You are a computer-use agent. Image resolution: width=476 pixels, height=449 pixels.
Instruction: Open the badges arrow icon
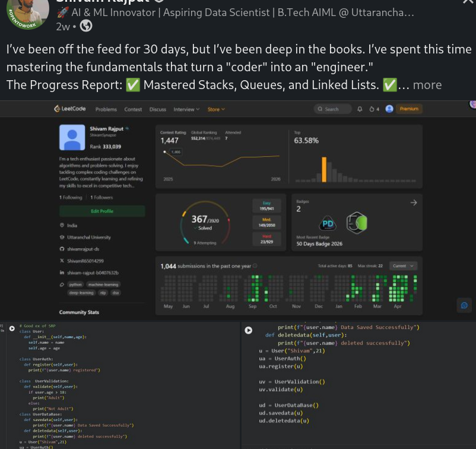point(414,203)
